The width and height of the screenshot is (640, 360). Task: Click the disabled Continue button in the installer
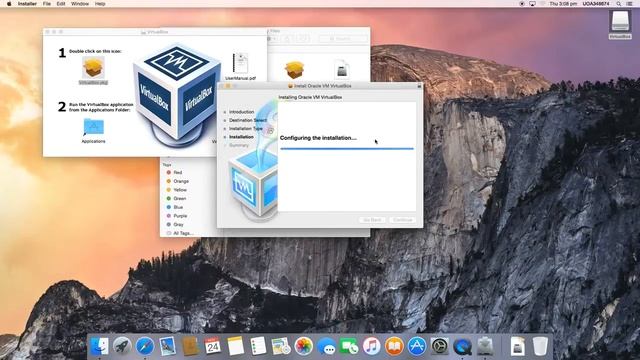tap(402, 220)
